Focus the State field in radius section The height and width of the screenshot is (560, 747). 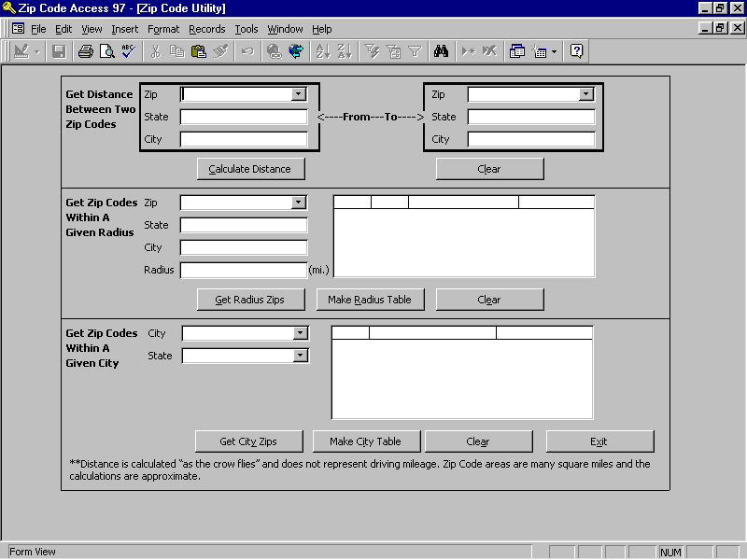(x=244, y=225)
